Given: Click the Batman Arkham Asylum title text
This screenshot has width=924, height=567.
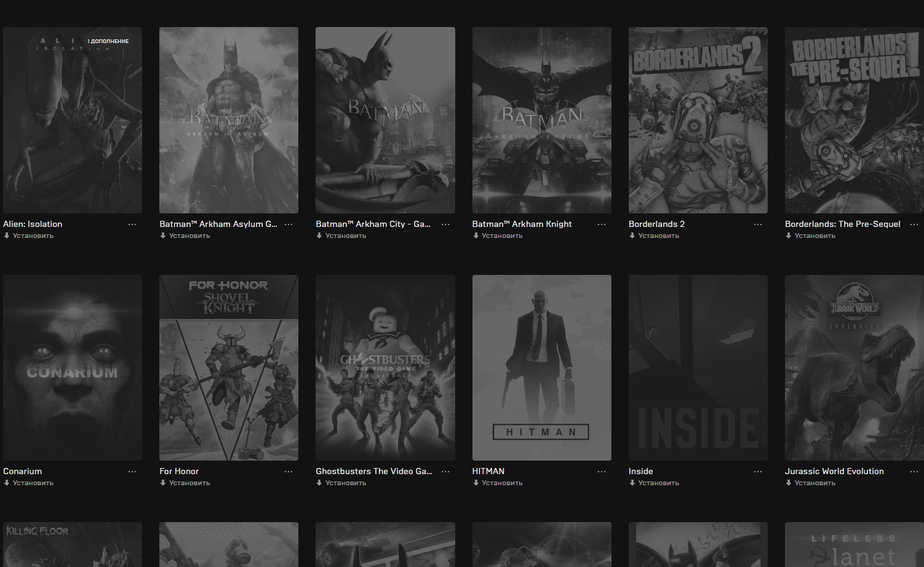Looking at the screenshot, I should (x=218, y=224).
